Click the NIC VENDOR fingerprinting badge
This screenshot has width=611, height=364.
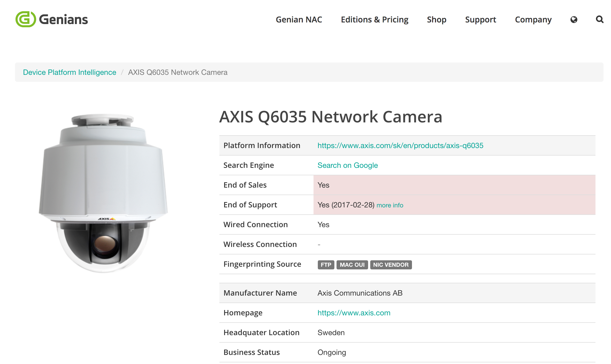pos(391,265)
